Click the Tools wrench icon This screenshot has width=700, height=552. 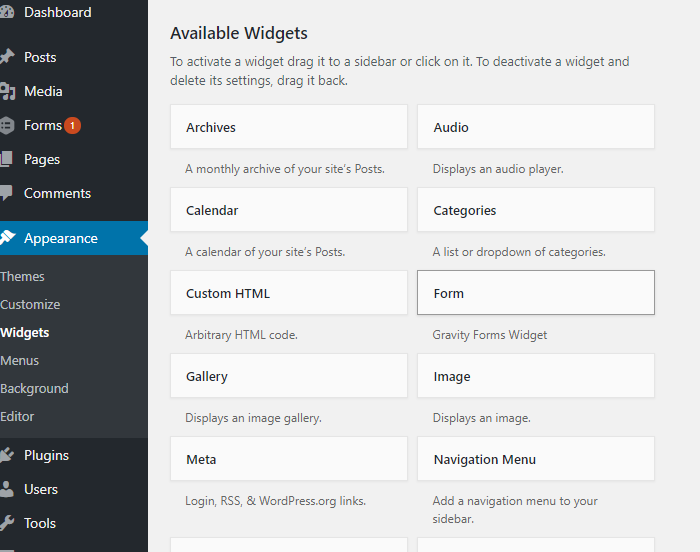[7, 524]
